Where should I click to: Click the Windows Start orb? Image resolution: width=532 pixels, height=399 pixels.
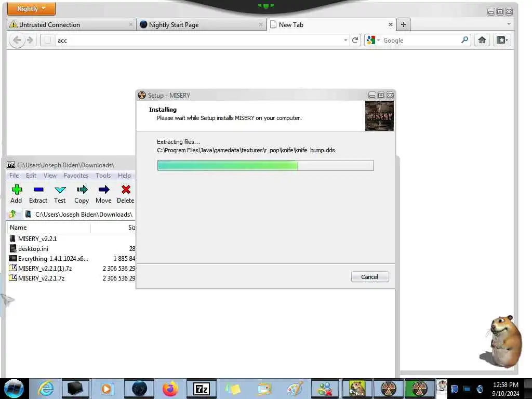[14, 389]
